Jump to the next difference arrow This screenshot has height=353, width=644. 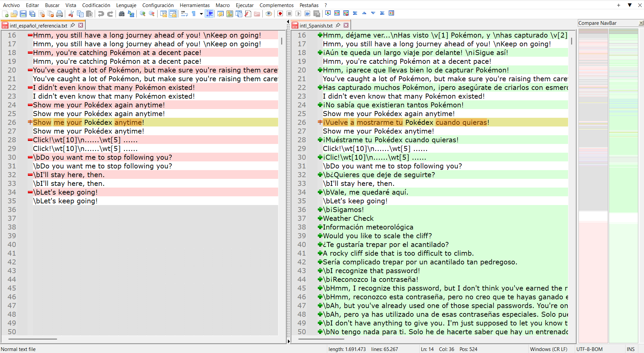pyautogui.click(x=373, y=13)
